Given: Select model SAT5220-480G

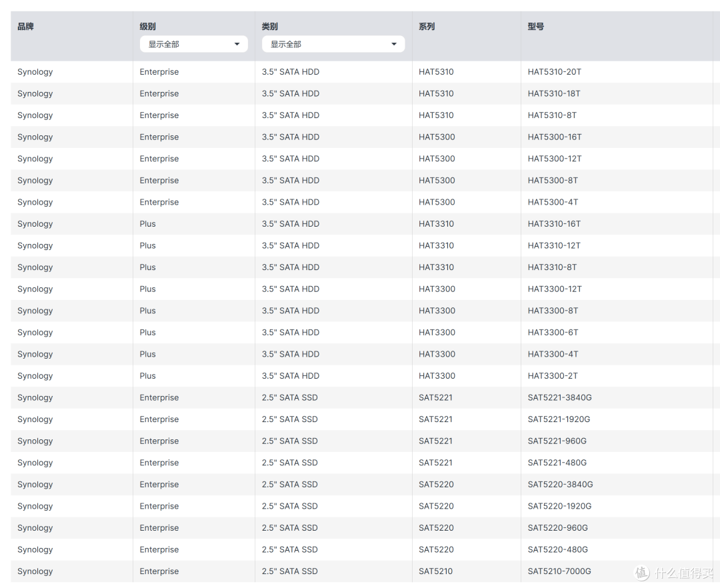Looking at the screenshot, I should [557, 550].
